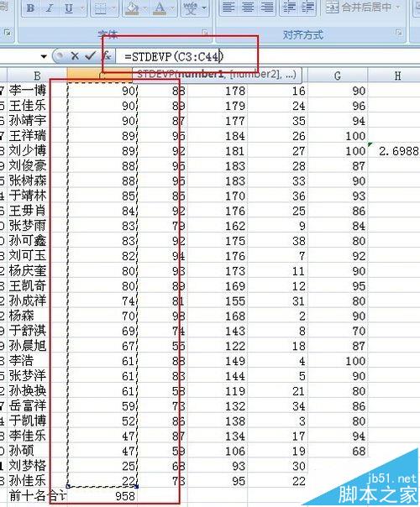Open the 字体 group dialog launcher
This screenshot has width=420, height=507.
click(205, 33)
